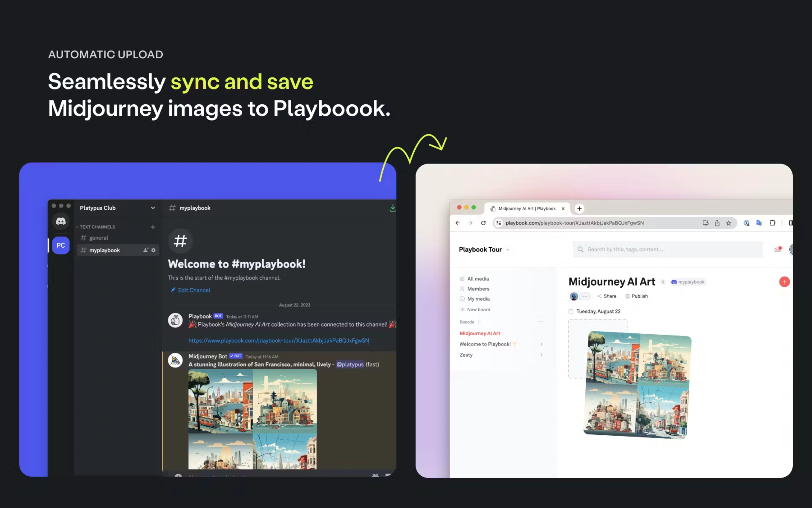Open the general text channel
Image resolution: width=812 pixels, height=508 pixels.
click(x=99, y=238)
